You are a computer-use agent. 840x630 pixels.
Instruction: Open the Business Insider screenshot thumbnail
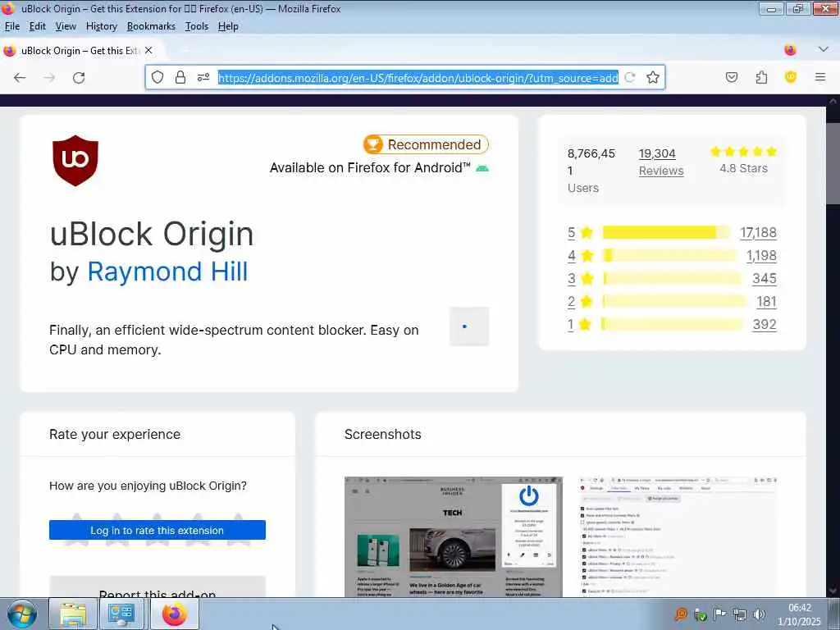(x=453, y=536)
